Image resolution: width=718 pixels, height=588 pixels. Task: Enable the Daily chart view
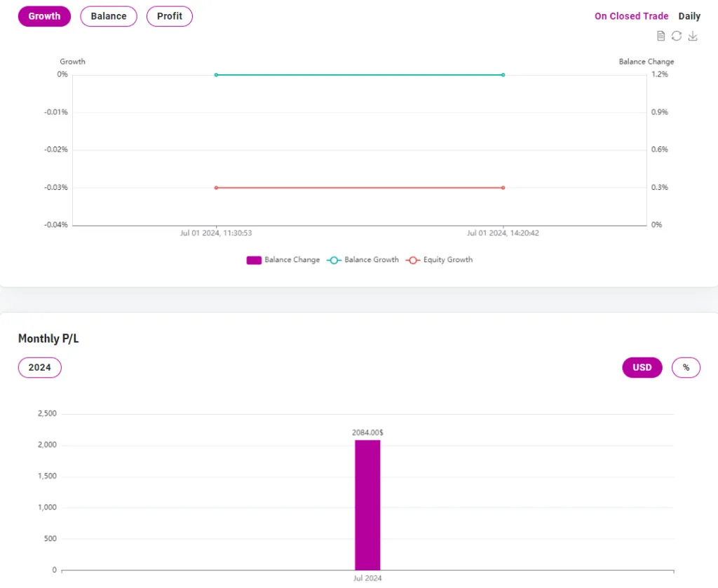pos(689,15)
